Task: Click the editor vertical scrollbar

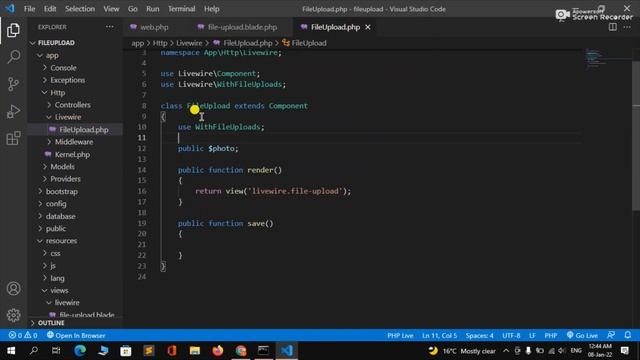Action: point(636,135)
